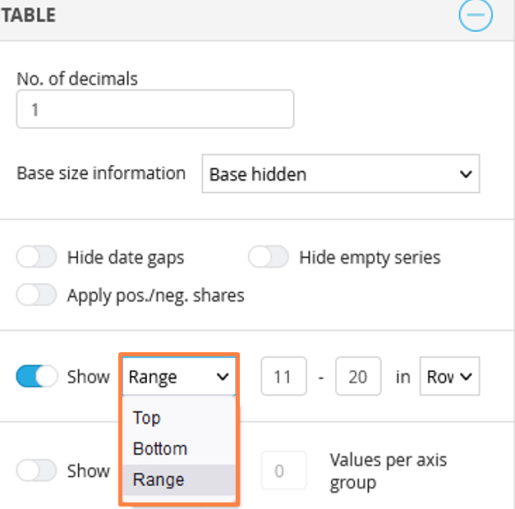
Task: Enable the Hide date gaps switch
Action: (x=36, y=257)
